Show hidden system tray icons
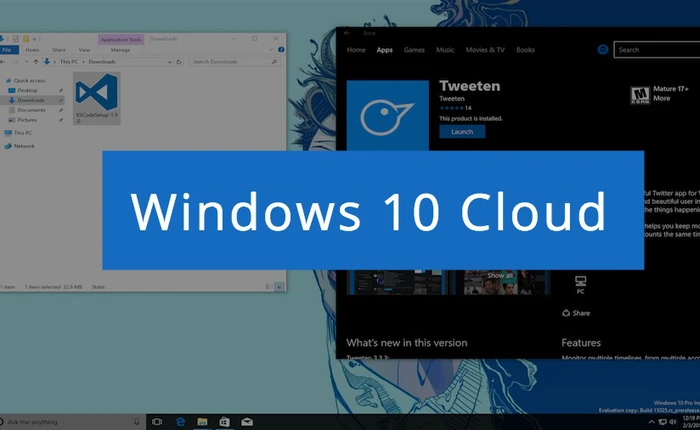The width and height of the screenshot is (700, 430). (651, 422)
